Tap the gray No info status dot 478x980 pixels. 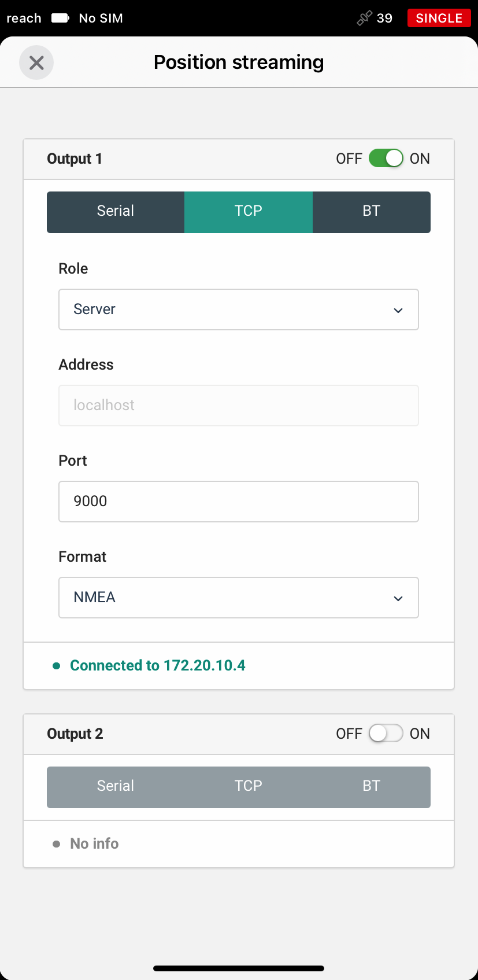pos(57,844)
